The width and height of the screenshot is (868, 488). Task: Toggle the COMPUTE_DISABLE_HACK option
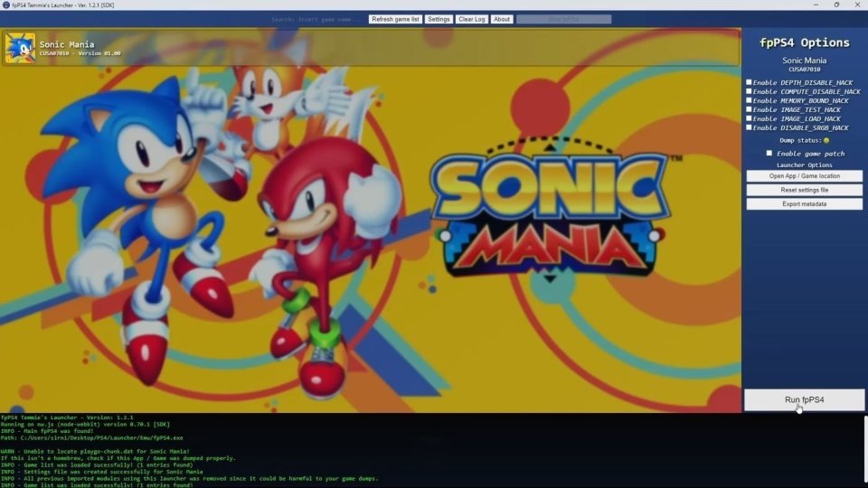click(749, 91)
